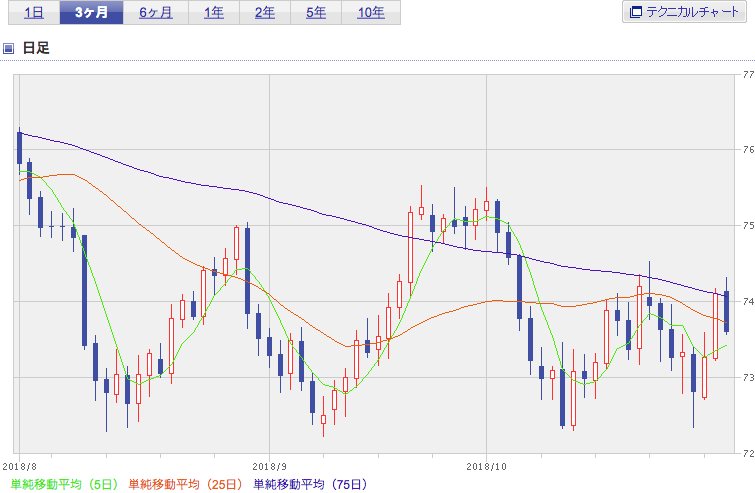The image size is (755, 493).
Task: Open the テクニカルチャート button
Action: coord(684,12)
